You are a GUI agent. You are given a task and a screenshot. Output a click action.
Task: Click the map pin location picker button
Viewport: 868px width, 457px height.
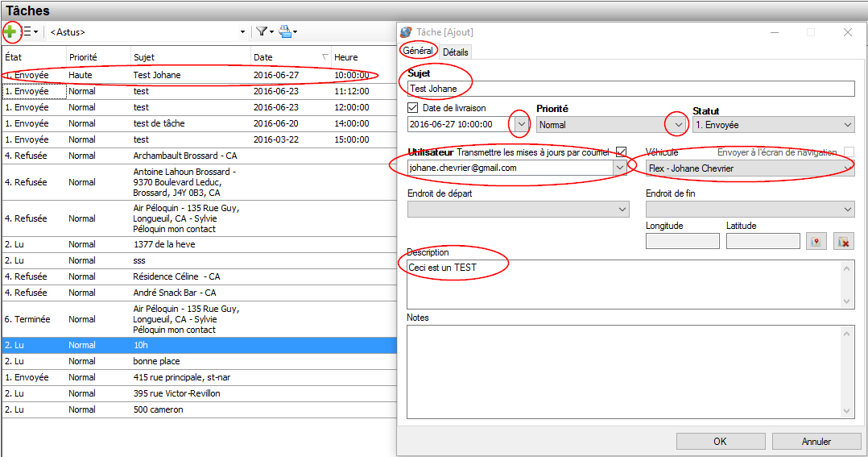[x=816, y=241]
